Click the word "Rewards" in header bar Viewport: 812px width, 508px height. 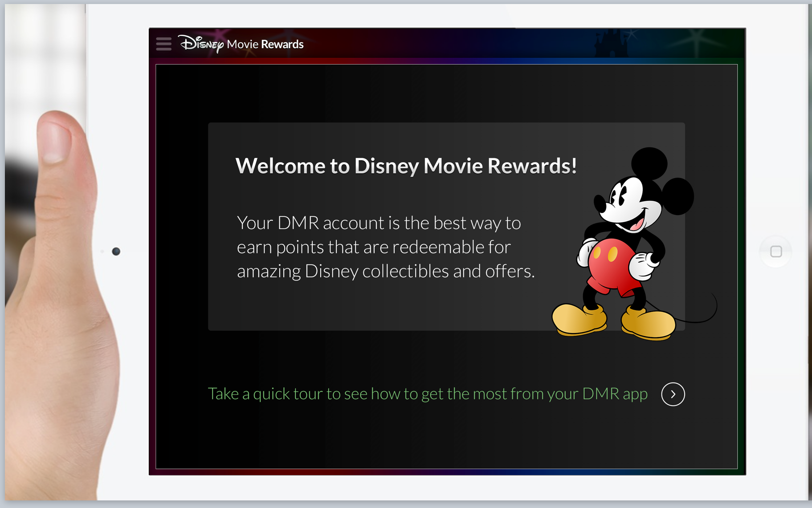(282, 44)
